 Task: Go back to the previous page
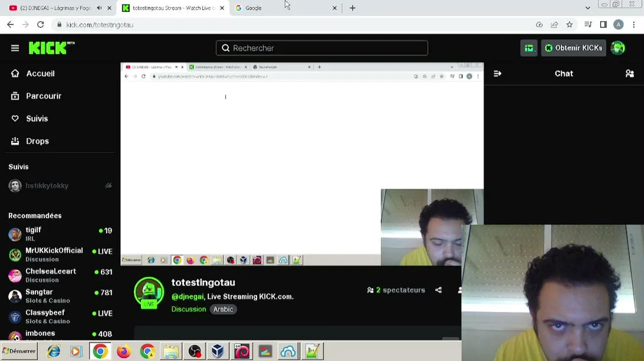point(11,25)
